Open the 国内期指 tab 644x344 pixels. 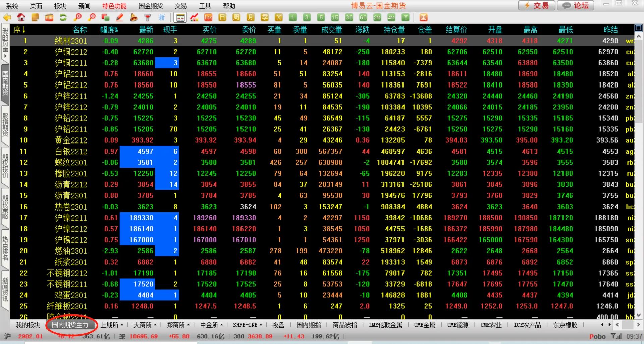tap(309, 325)
